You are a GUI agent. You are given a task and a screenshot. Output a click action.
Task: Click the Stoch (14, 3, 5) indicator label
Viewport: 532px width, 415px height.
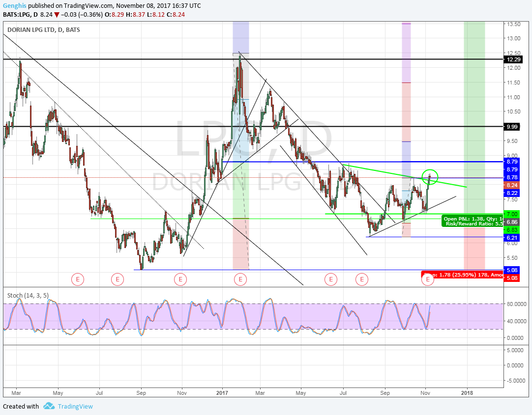point(28,296)
